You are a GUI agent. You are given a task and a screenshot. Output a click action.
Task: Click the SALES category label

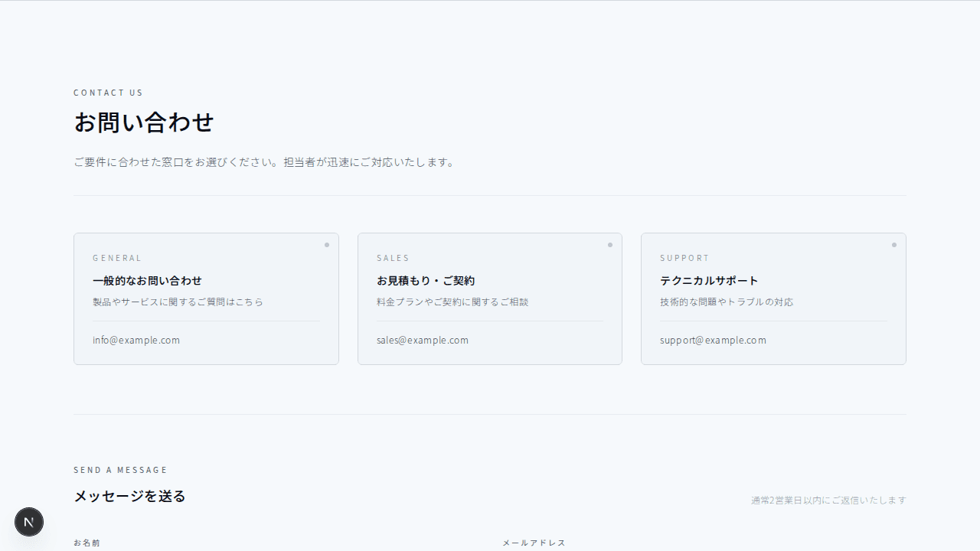393,259
